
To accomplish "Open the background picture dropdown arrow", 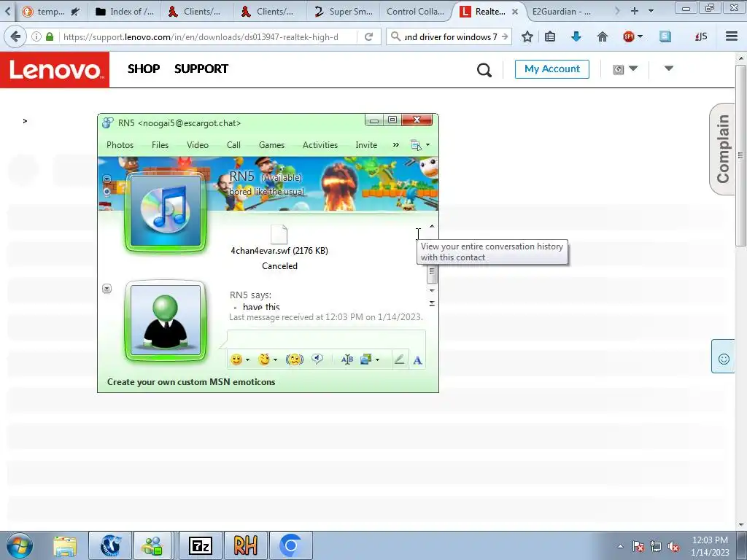I will click(x=377, y=360).
